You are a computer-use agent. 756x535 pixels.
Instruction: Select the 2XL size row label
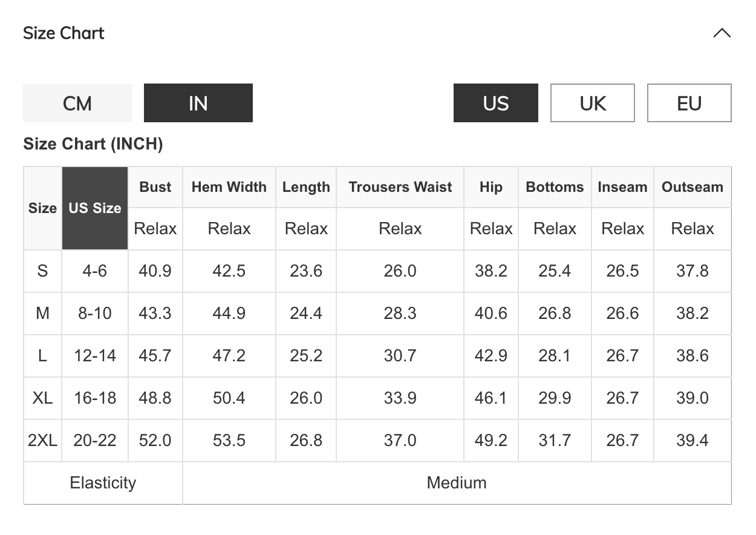point(42,441)
